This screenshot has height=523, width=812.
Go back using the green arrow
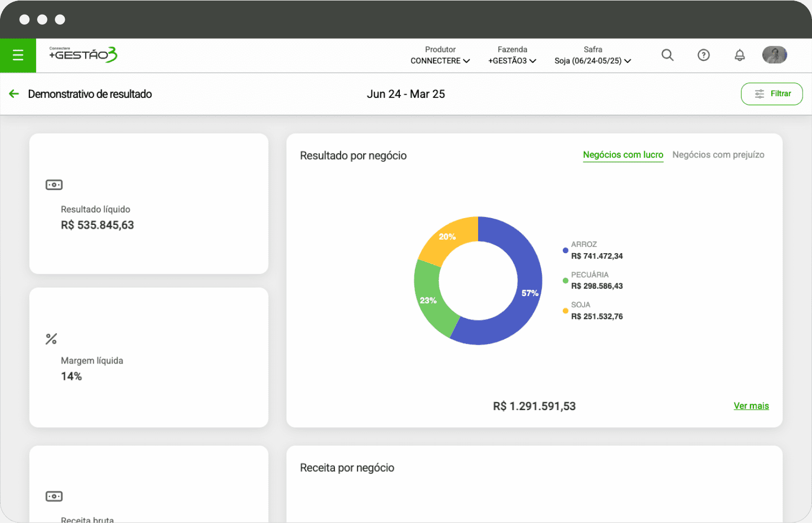coord(14,94)
